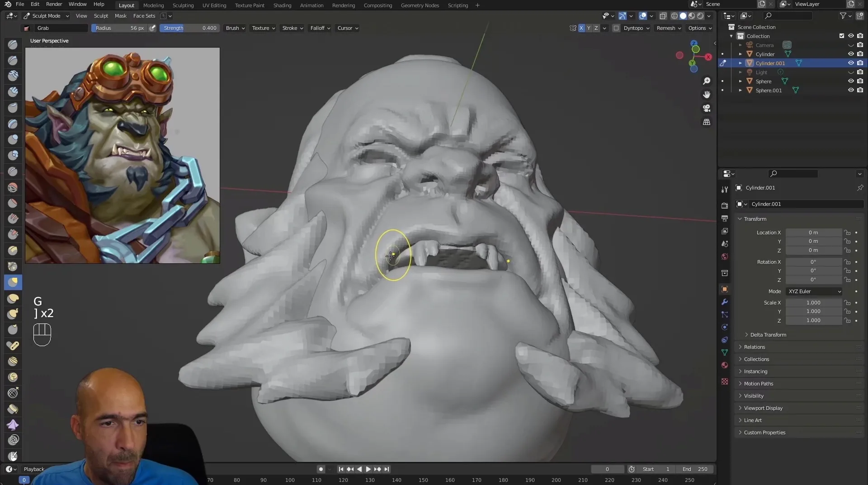Click the pan view hand gizmo
Viewport: 868px width, 485px height.
click(707, 95)
